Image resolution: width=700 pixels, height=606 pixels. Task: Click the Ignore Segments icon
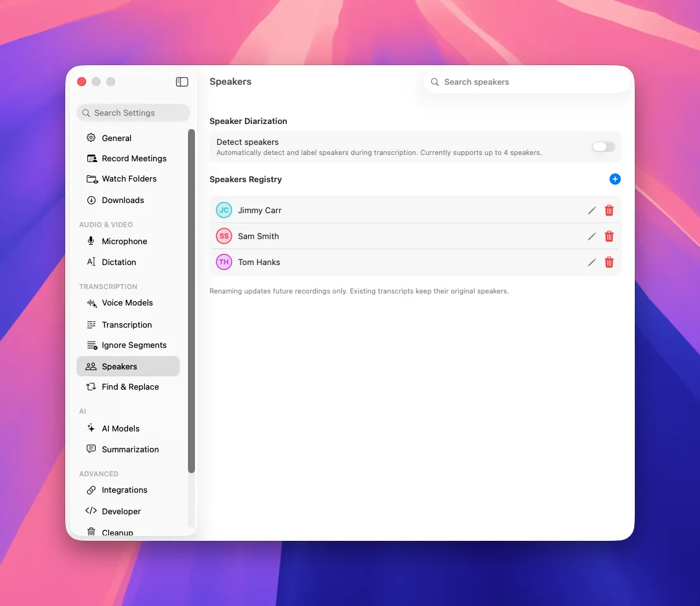[92, 345]
